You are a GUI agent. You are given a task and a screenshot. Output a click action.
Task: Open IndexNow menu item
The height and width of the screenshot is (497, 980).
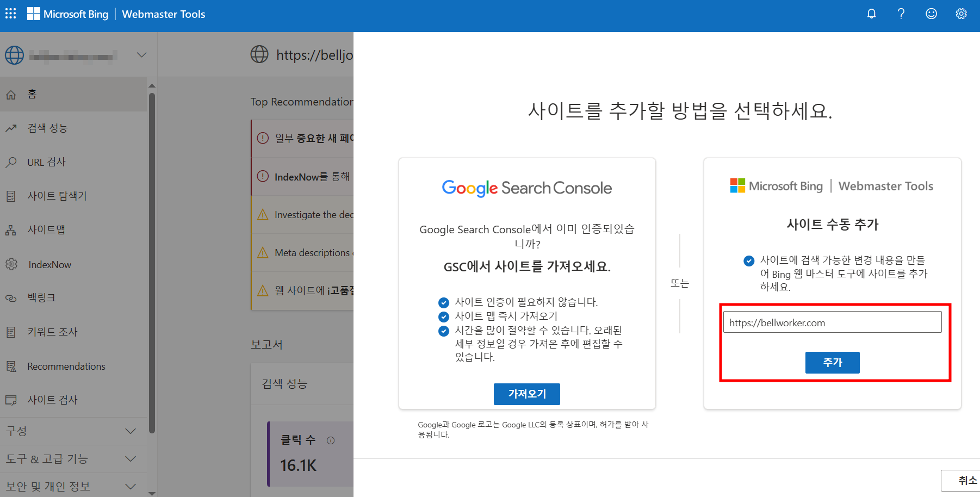point(73,264)
